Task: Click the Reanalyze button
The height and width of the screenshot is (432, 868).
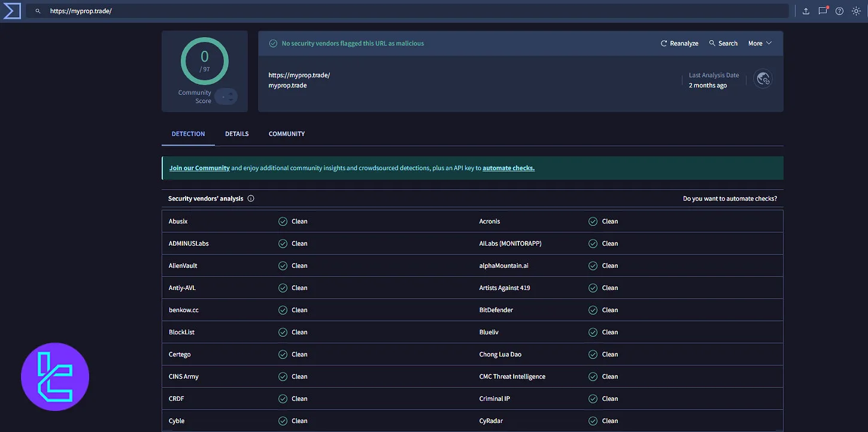Action: pos(679,43)
